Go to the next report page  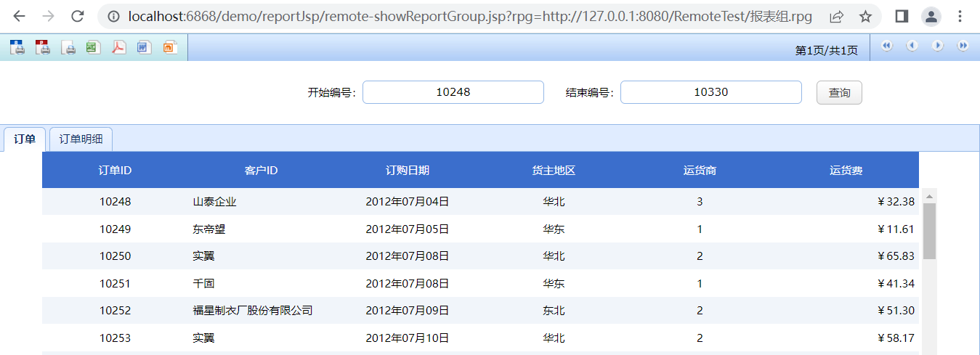pos(937,46)
